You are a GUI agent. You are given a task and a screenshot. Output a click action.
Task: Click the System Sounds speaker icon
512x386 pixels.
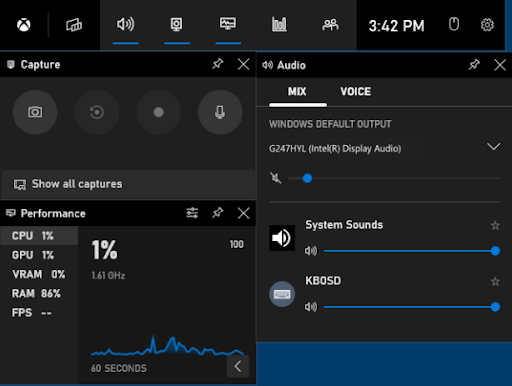pyautogui.click(x=282, y=238)
